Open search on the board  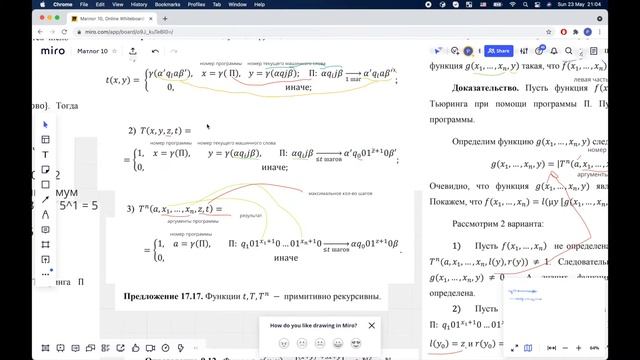point(569,51)
